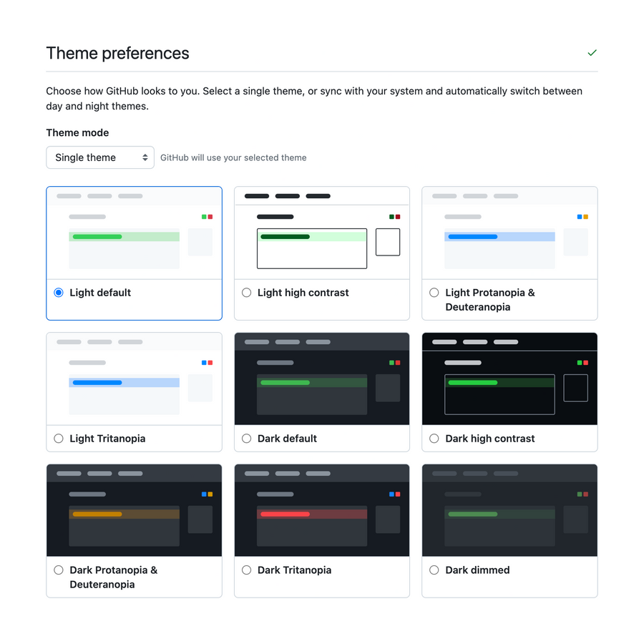
Task: Select the Dark Tritanopia radio button
Action: [246, 570]
